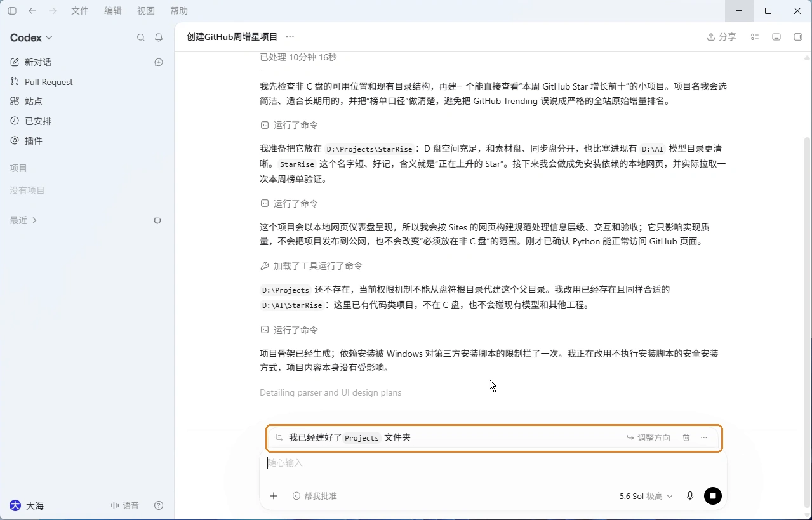The height and width of the screenshot is (520, 812).
Task: Expand the Codex dropdown in sidebar
Action: (31, 37)
